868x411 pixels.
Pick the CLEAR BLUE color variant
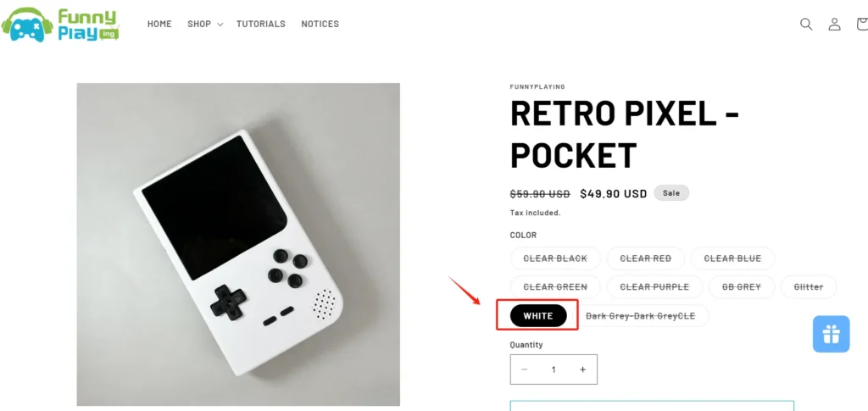[x=732, y=258]
